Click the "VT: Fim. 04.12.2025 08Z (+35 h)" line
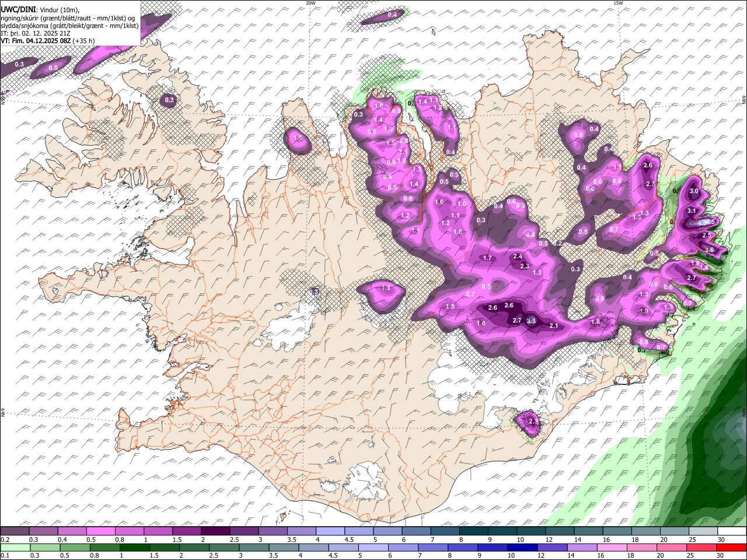Viewport: 747px width, 560px height. (x=48, y=41)
